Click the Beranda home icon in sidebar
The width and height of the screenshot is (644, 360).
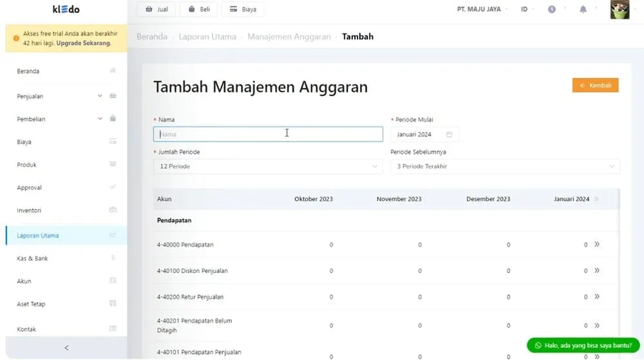tap(113, 71)
